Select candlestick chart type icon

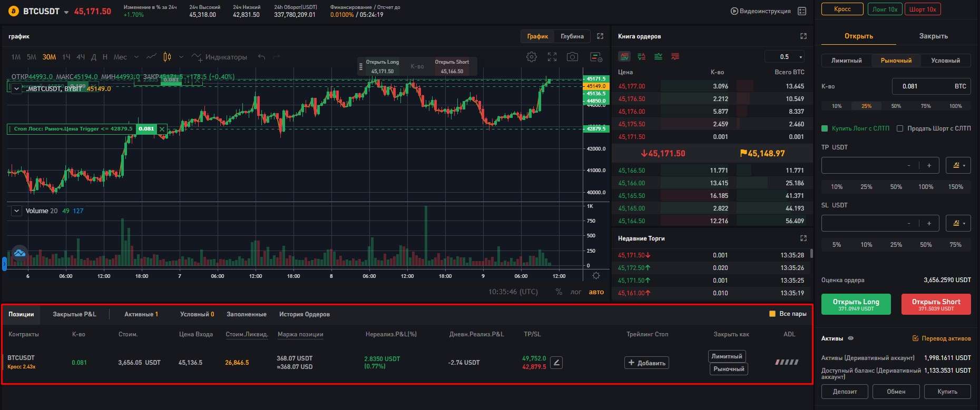167,57
